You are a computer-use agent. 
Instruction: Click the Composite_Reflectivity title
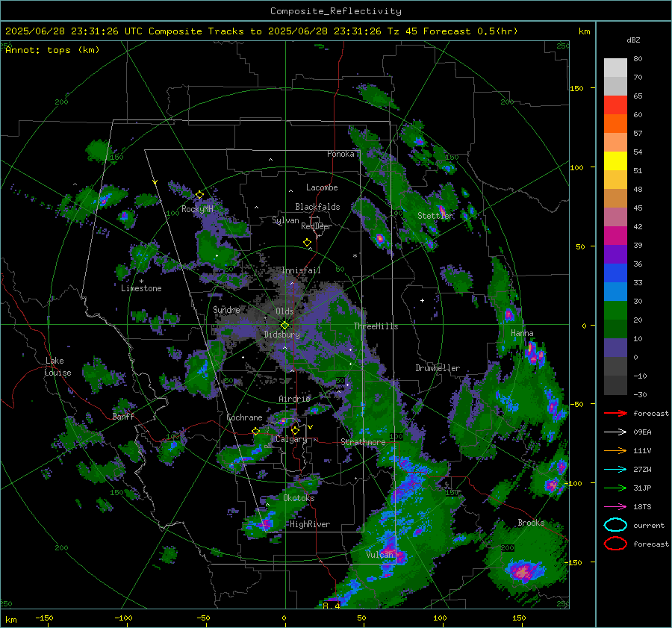[x=335, y=11]
